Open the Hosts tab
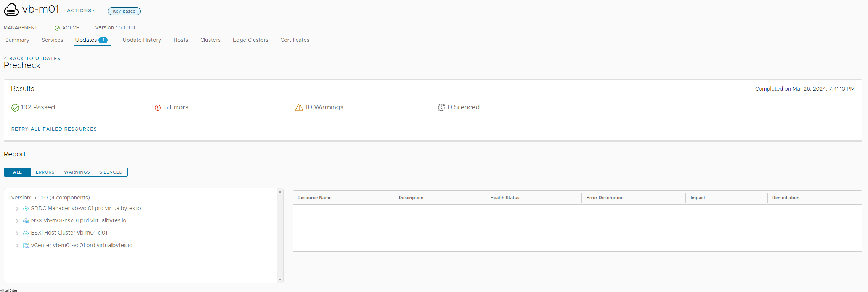Image resolution: width=868 pixels, height=292 pixels. click(x=181, y=40)
